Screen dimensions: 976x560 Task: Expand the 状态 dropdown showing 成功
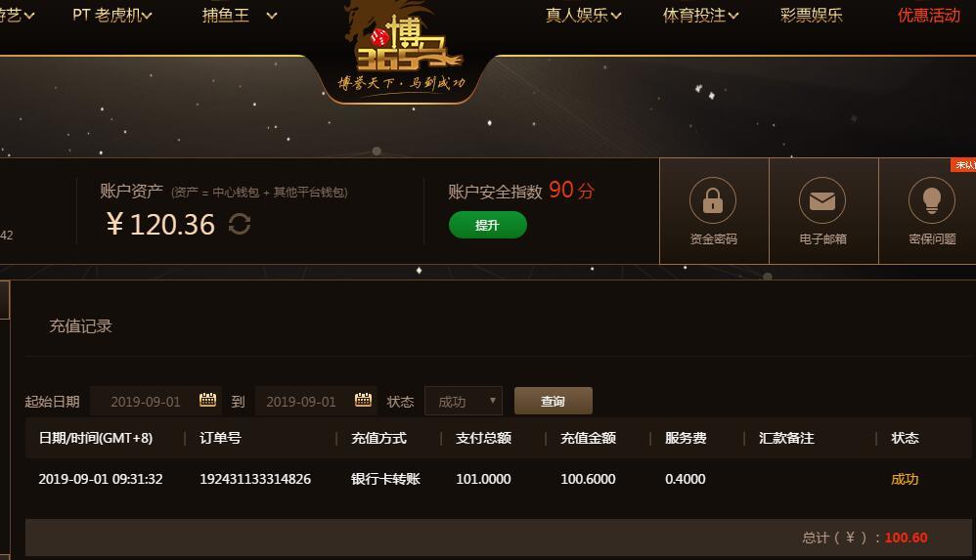click(x=464, y=402)
